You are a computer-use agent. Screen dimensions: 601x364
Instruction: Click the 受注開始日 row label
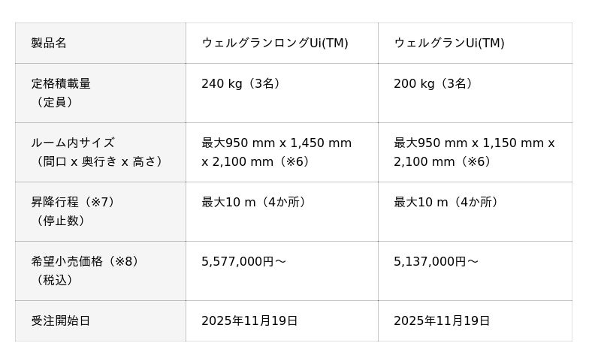click(61, 320)
